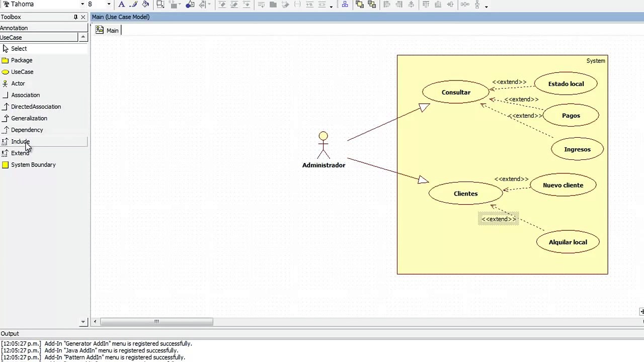
Task: Click the line style shapes icon
Action: [190, 5]
